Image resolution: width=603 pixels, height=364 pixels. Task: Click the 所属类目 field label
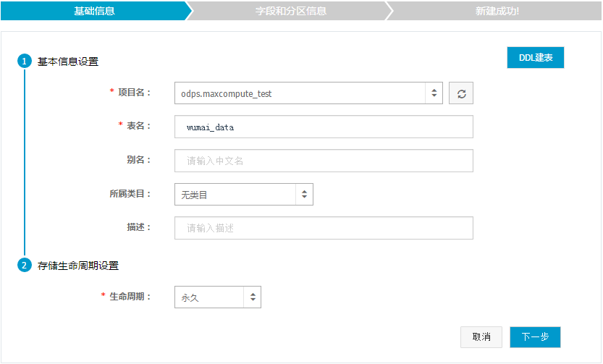(130, 194)
